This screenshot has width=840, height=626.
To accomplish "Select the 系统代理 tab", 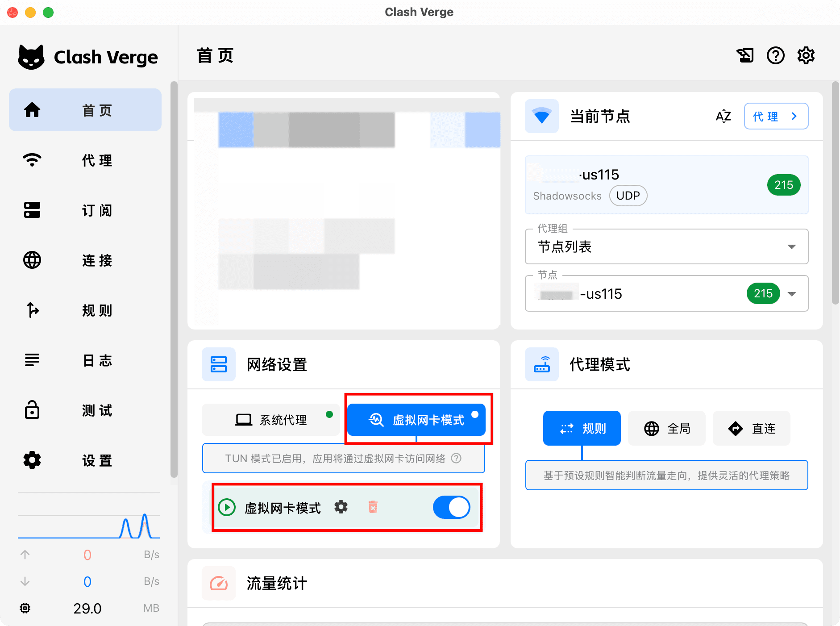I will [271, 420].
